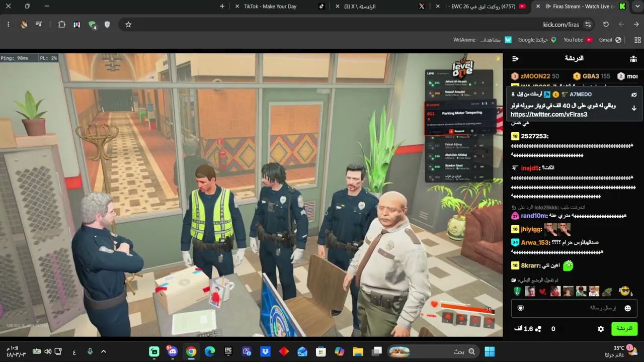Open the Gmail bookmark
This screenshot has width=644, height=362.
click(610, 40)
